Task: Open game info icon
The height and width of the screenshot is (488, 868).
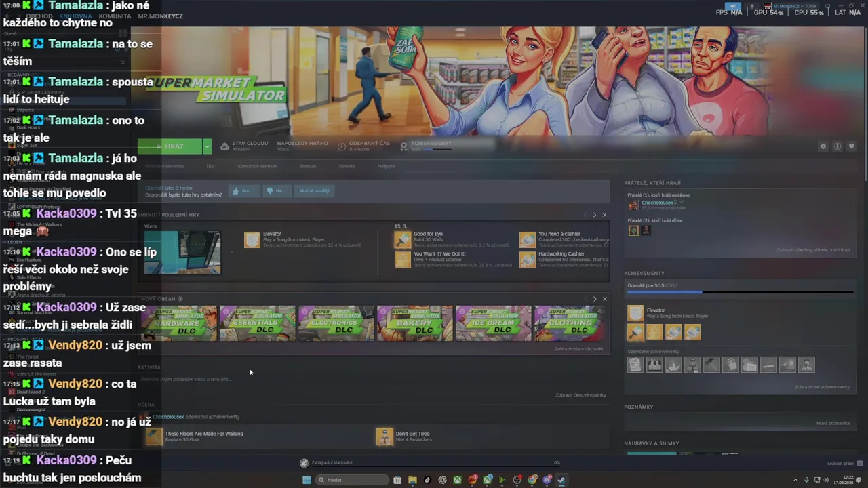Action: point(837,146)
